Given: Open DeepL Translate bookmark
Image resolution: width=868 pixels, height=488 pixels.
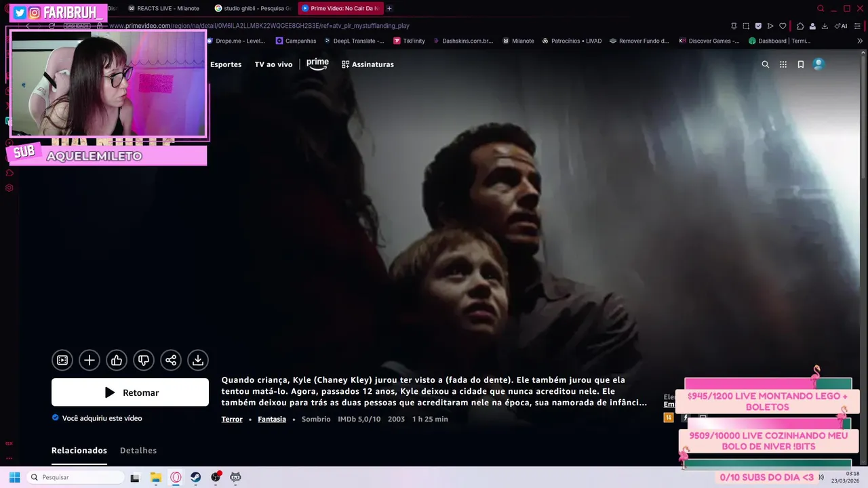Looking at the screenshot, I should tap(353, 41).
